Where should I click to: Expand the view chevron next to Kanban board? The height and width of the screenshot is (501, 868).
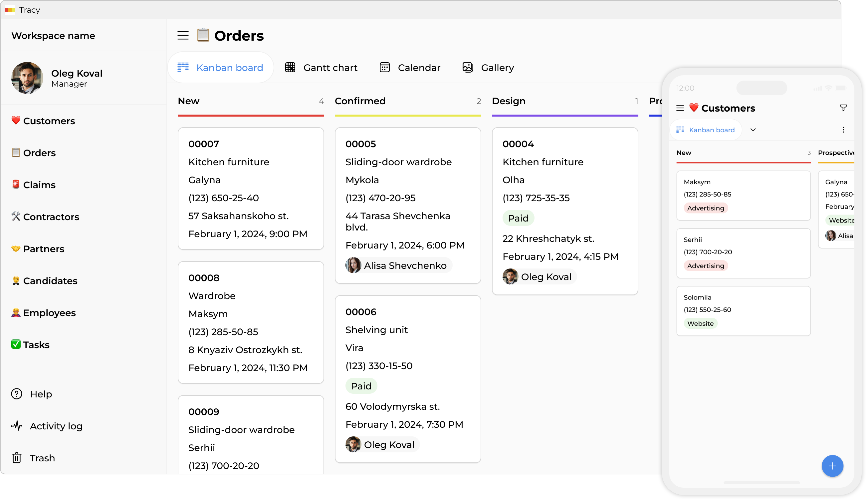(x=753, y=130)
